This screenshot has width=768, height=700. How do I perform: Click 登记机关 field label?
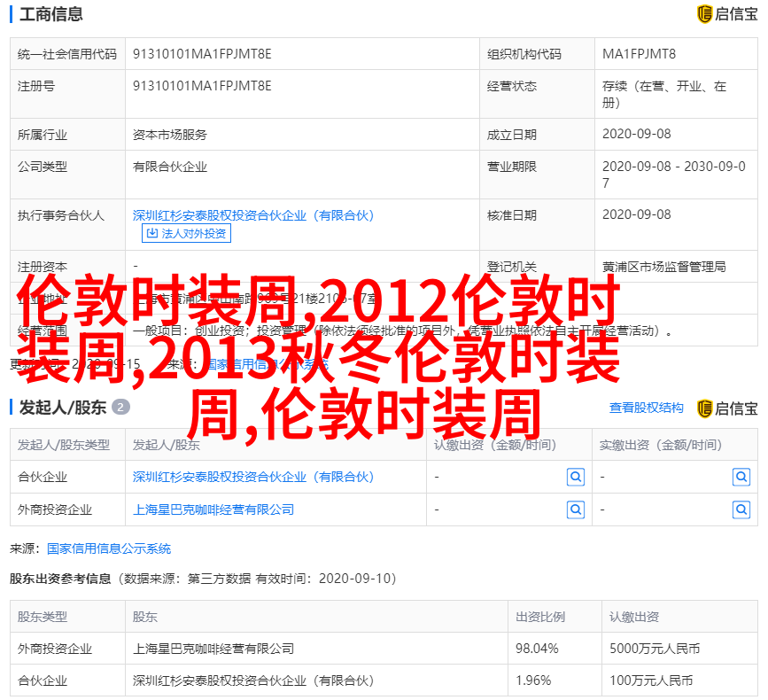click(511, 267)
